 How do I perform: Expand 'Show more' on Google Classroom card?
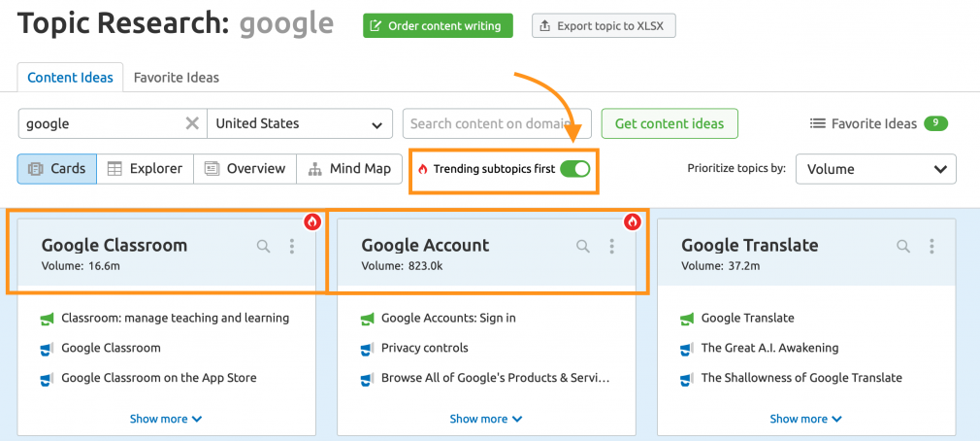point(166,419)
